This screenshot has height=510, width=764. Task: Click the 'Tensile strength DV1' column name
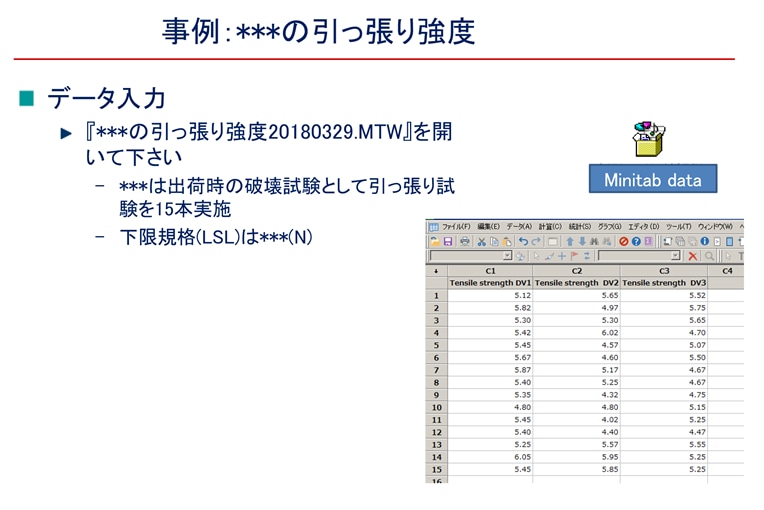pos(490,283)
